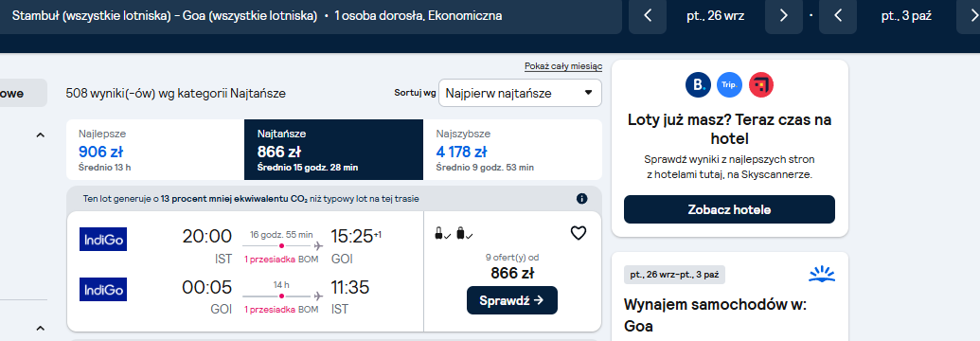Click the Trip.com logo icon
The width and height of the screenshot is (980, 341).
[729, 84]
